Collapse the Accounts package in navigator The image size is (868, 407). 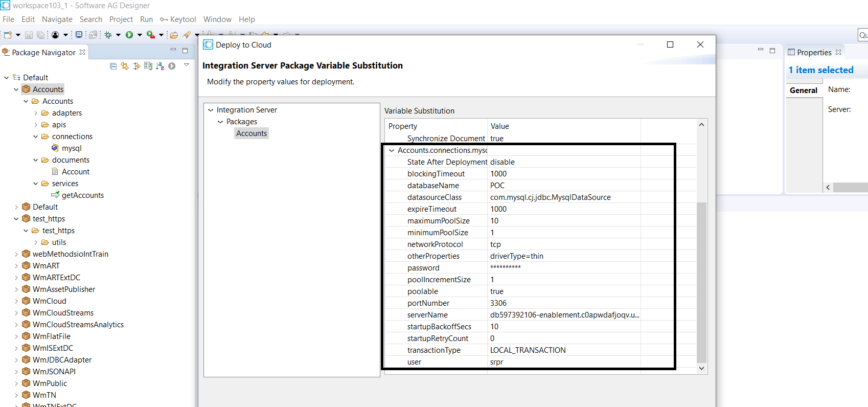(16, 89)
